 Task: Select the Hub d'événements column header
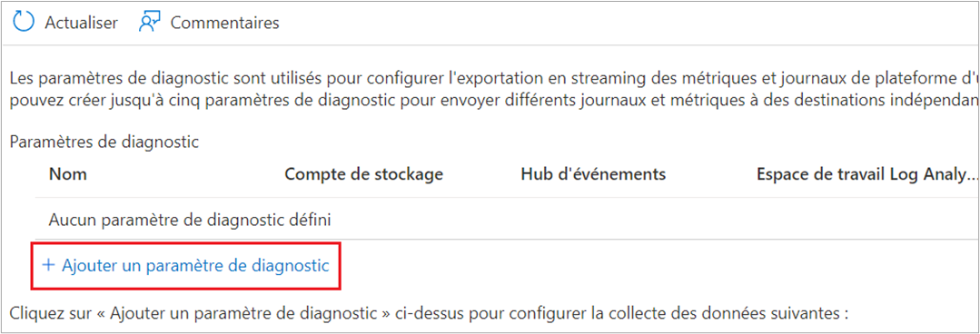tap(593, 174)
